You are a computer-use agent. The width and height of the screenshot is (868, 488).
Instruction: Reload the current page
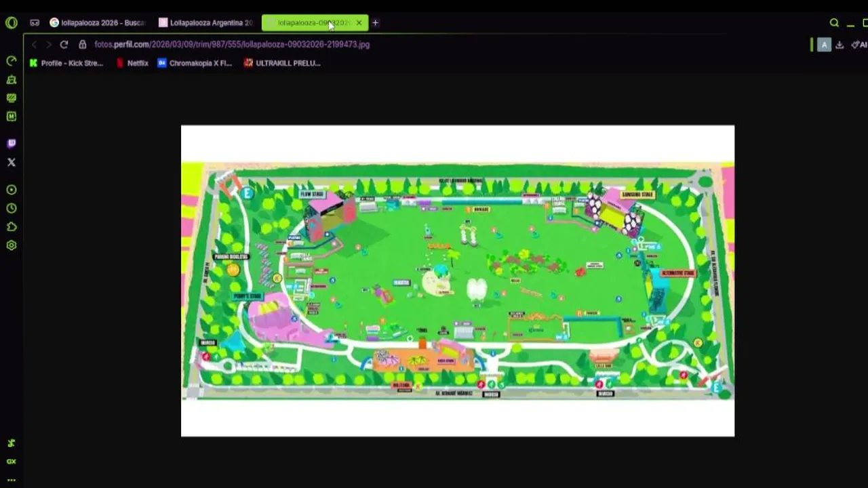point(64,44)
